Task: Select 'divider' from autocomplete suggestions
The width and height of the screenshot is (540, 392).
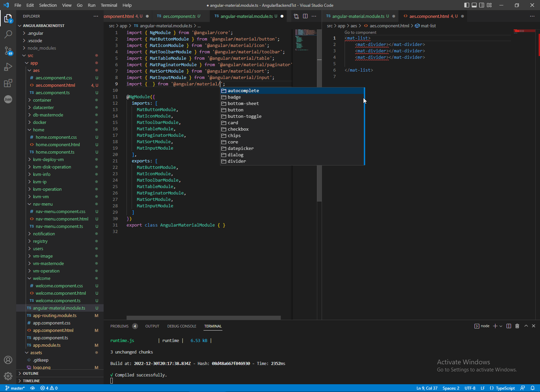Action: [x=236, y=161]
